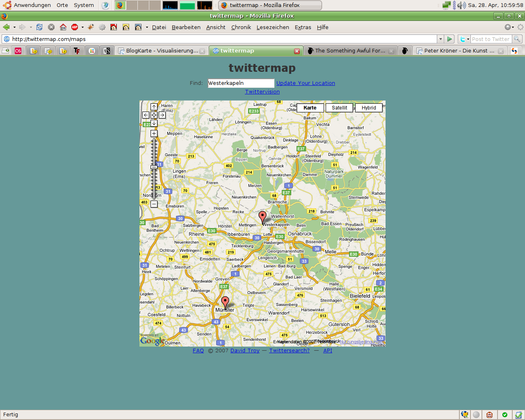Image resolution: width=525 pixels, height=420 pixels.
Task: Pan the map left
Action: tap(146, 115)
